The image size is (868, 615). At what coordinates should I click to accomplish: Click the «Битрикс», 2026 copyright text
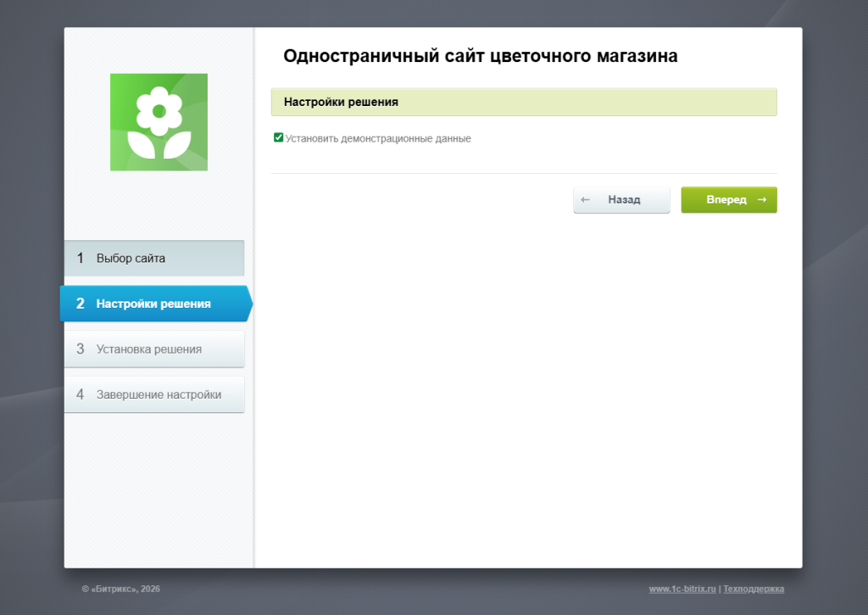coord(120,589)
